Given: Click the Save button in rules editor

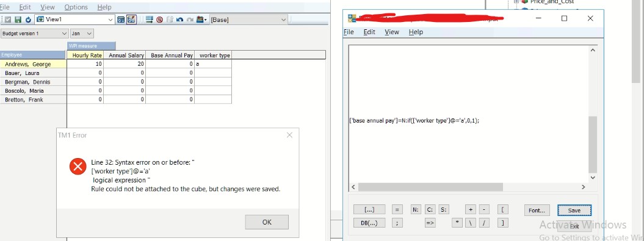Looking at the screenshot, I should tap(574, 210).
